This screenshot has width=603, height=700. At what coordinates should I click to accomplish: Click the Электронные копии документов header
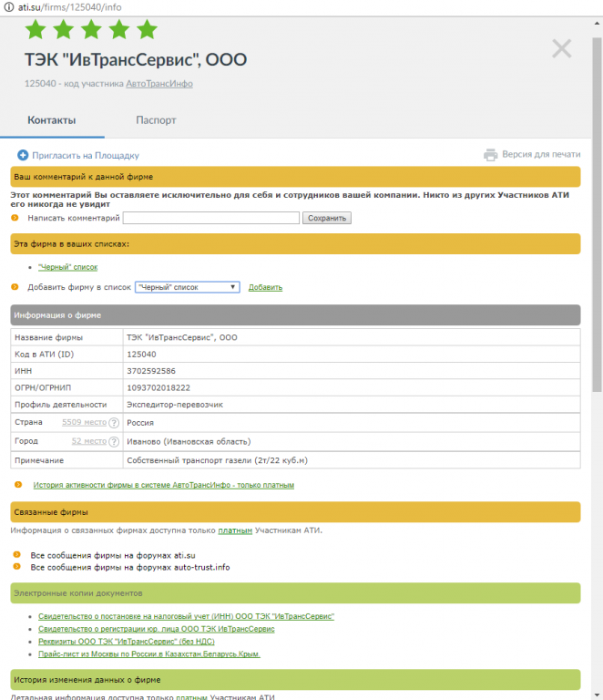coord(295,593)
